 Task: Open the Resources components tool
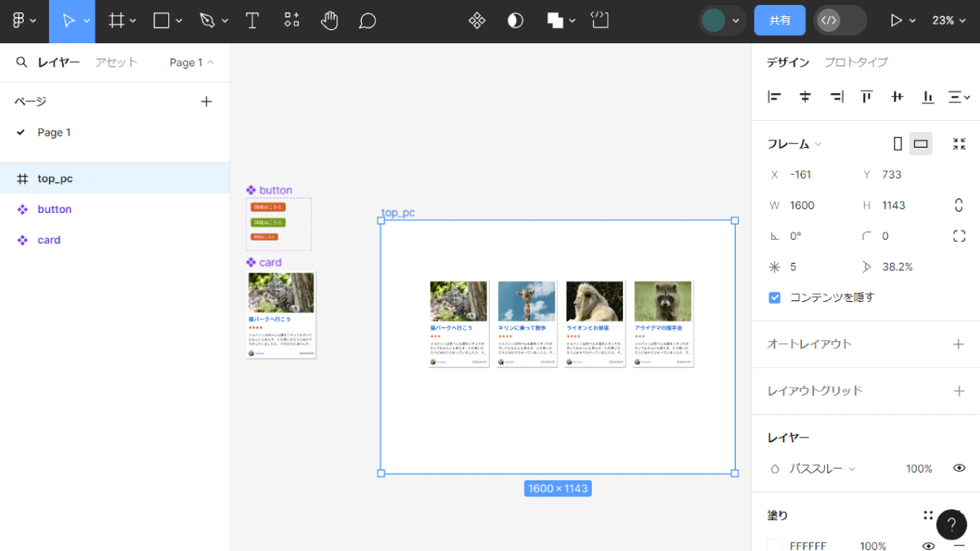[x=292, y=21]
